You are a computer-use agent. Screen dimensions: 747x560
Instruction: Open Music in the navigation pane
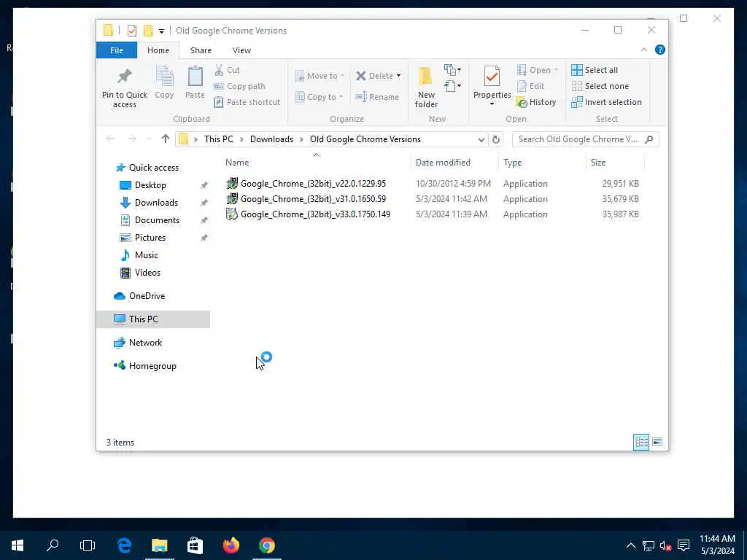pos(146,255)
